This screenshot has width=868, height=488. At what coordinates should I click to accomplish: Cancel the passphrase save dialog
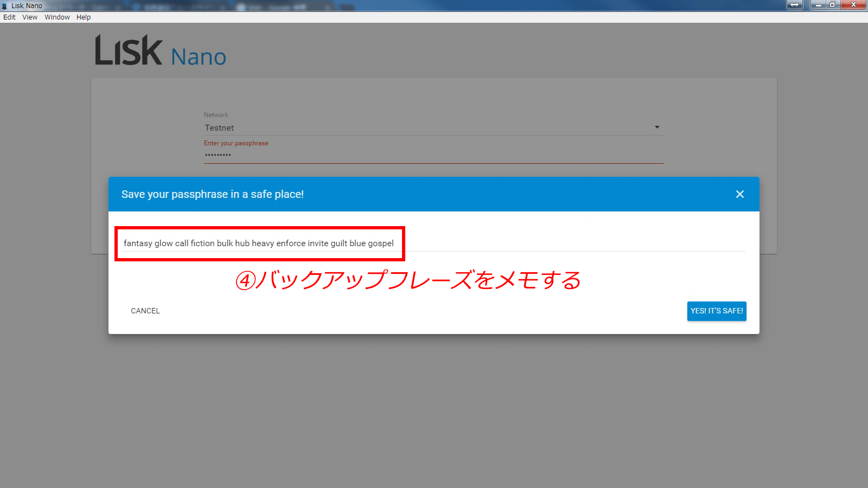click(x=145, y=311)
